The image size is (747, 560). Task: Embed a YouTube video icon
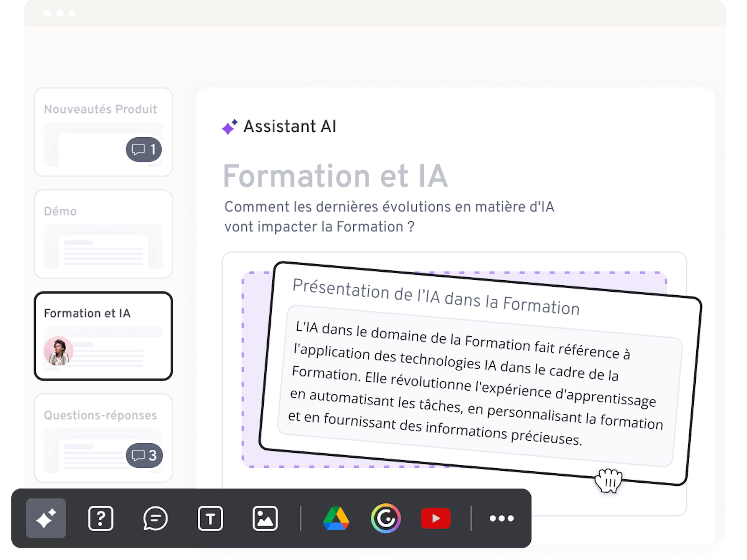click(x=436, y=518)
